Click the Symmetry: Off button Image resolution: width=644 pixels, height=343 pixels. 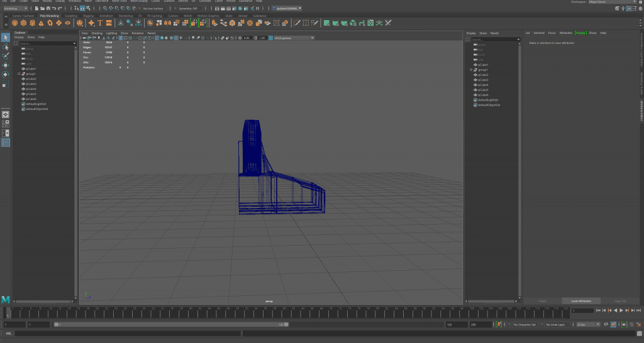[x=189, y=8]
